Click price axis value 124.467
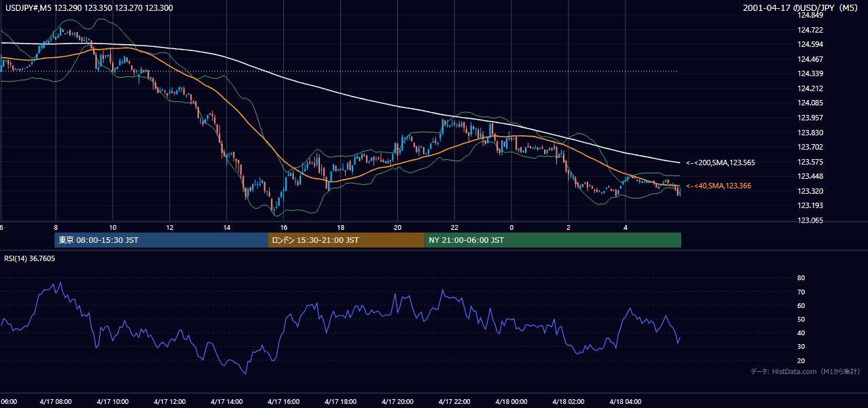Image resolution: width=868 pixels, height=408 pixels. (810, 59)
